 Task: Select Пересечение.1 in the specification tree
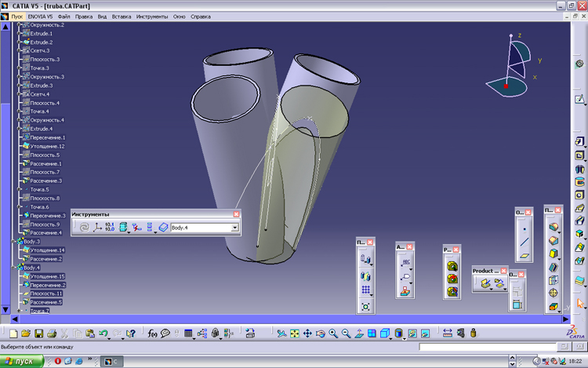[x=47, y=137]
